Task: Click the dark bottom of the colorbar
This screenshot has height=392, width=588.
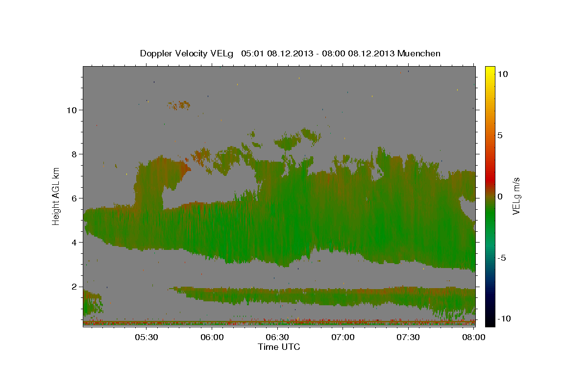Action: 490,318
